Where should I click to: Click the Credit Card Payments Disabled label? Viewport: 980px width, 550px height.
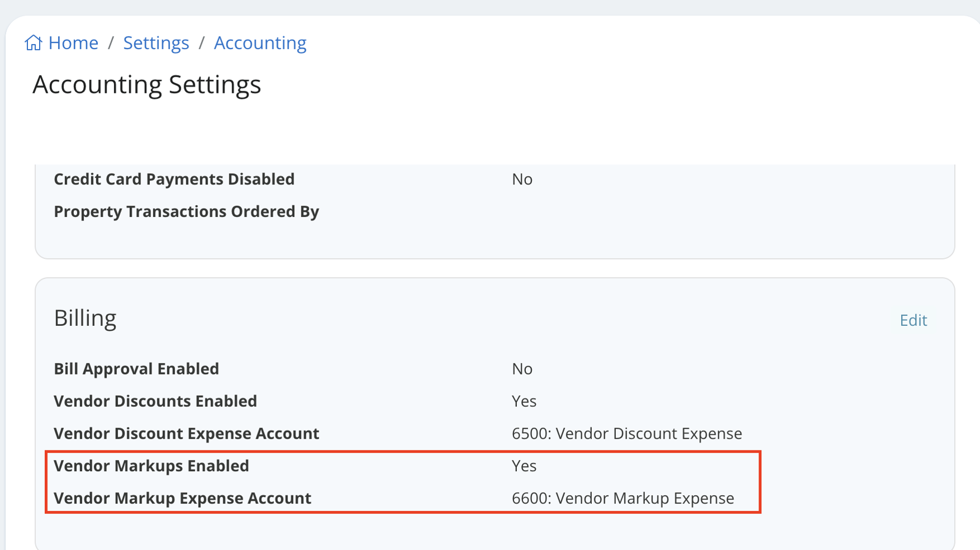[174, 179]
